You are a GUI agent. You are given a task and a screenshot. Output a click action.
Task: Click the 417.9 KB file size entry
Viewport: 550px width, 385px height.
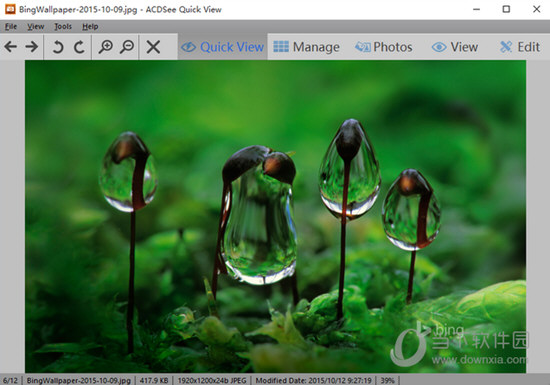(x=154, y=380)
